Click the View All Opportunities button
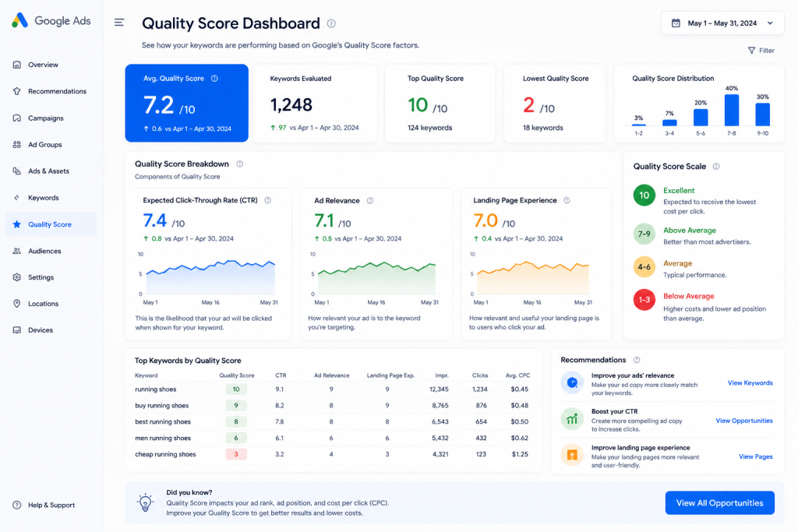 (x=719, y=503)
